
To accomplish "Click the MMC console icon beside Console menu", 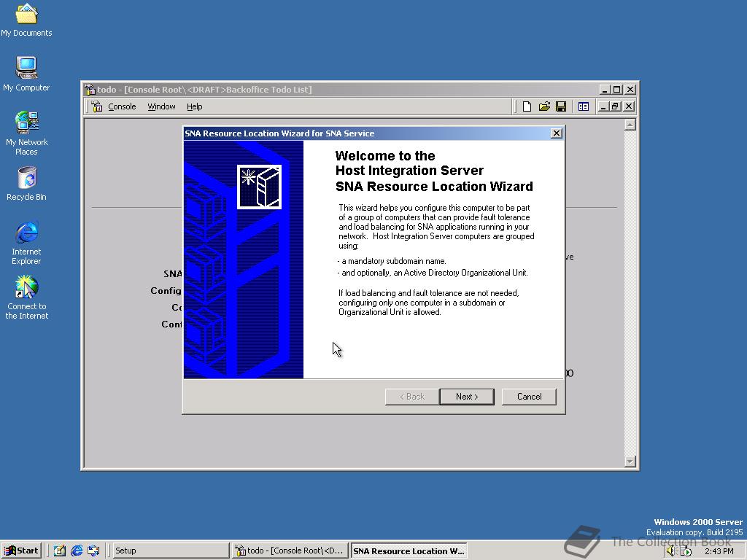I will 97,106.
